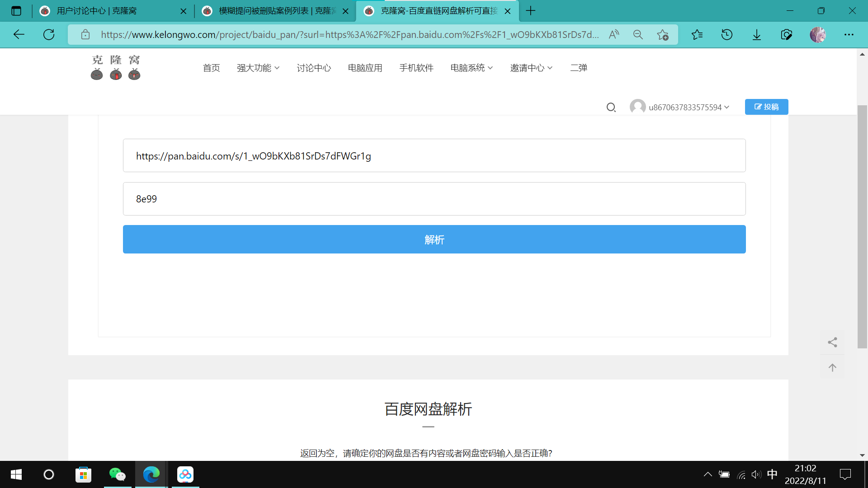Open the 二弹 nav item

[x=579, y=68]
